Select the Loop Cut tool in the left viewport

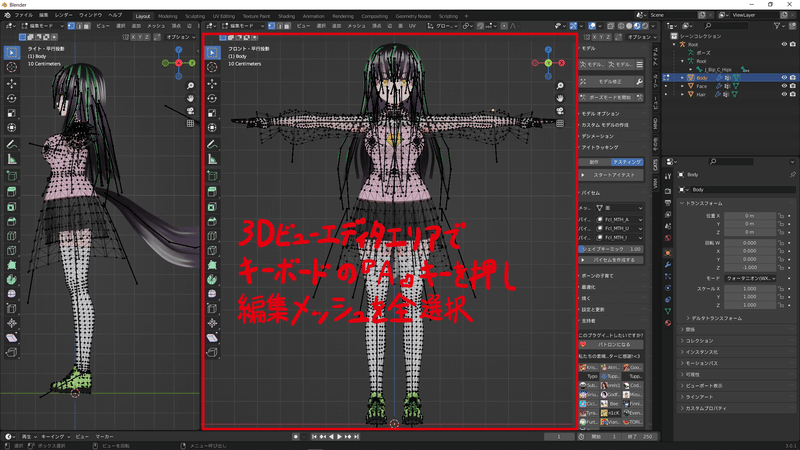coord(12,236)
